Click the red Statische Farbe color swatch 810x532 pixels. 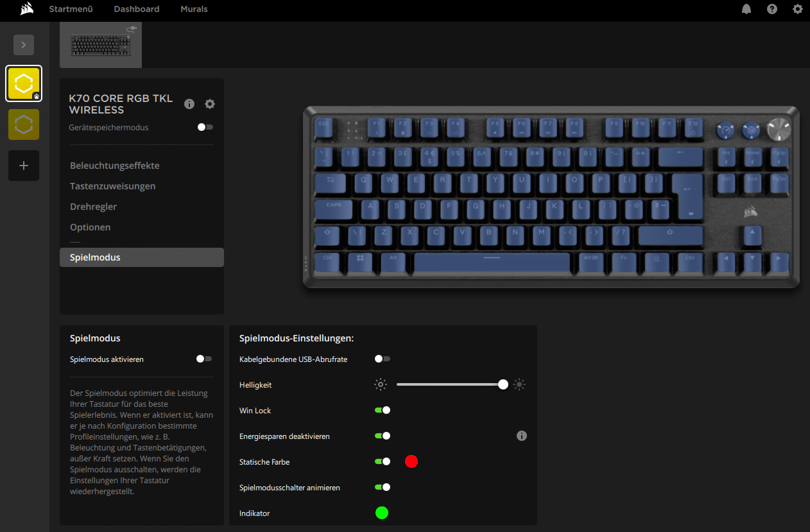tap(411, 461)
